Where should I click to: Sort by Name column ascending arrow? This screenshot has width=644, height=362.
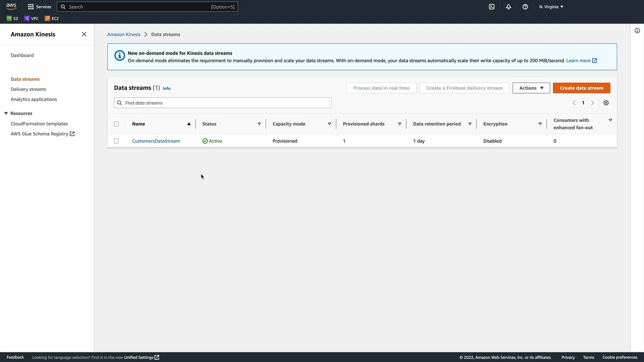189,124
